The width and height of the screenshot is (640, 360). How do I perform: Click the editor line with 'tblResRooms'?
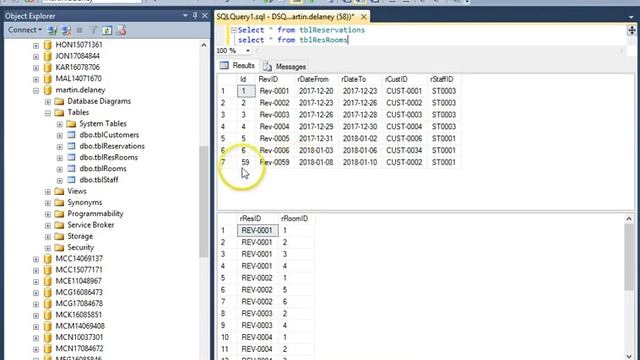(293, 40)
